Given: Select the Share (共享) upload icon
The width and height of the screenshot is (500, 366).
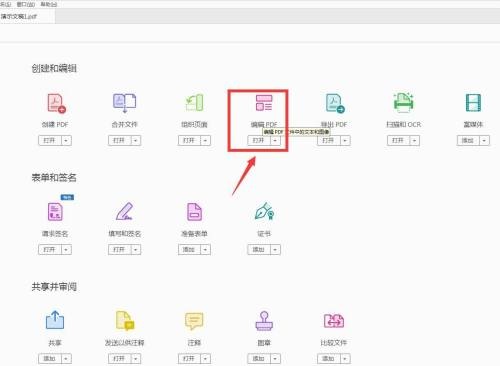Looking at the screenshot, I should pos(55,320).
